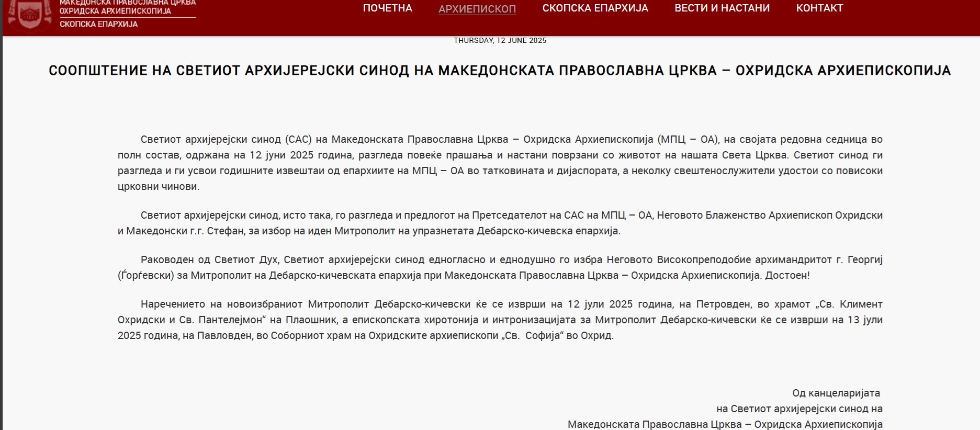Click the date THURSDAY, 12 JUNE 2025
The width and height of the screenshot is (980, 430).
click(500, 40)
